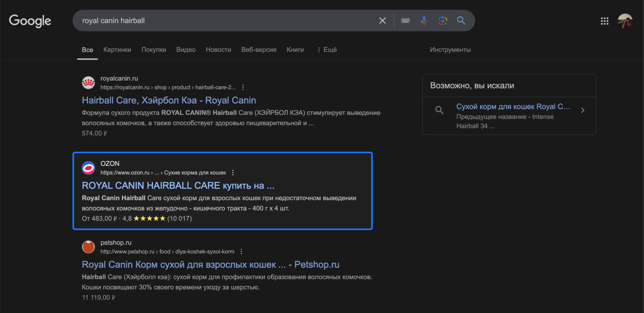Click the magnifier search button
Viewport: 644px width, 313px height.
click(x=461, y=21)
